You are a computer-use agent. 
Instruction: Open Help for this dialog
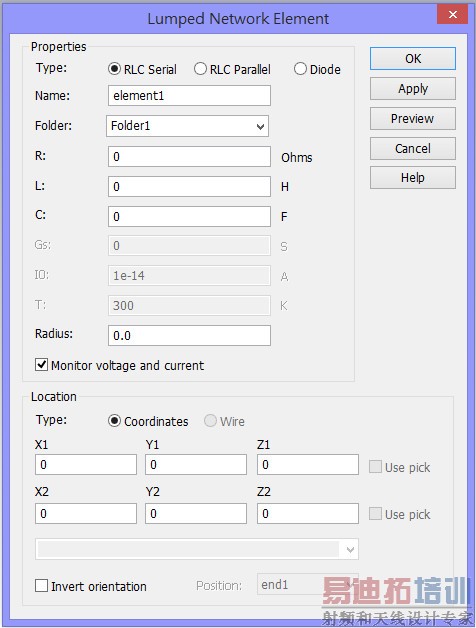tap(413, 178)
